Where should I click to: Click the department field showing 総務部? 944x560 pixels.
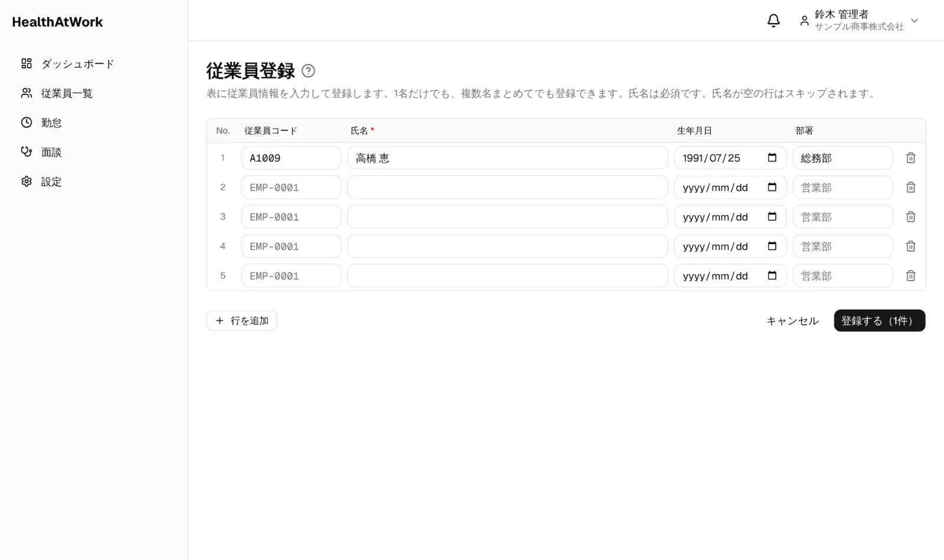click(843, 158)
